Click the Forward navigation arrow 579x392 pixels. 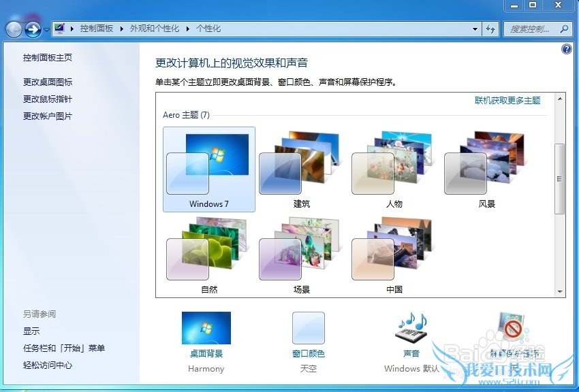33,29
